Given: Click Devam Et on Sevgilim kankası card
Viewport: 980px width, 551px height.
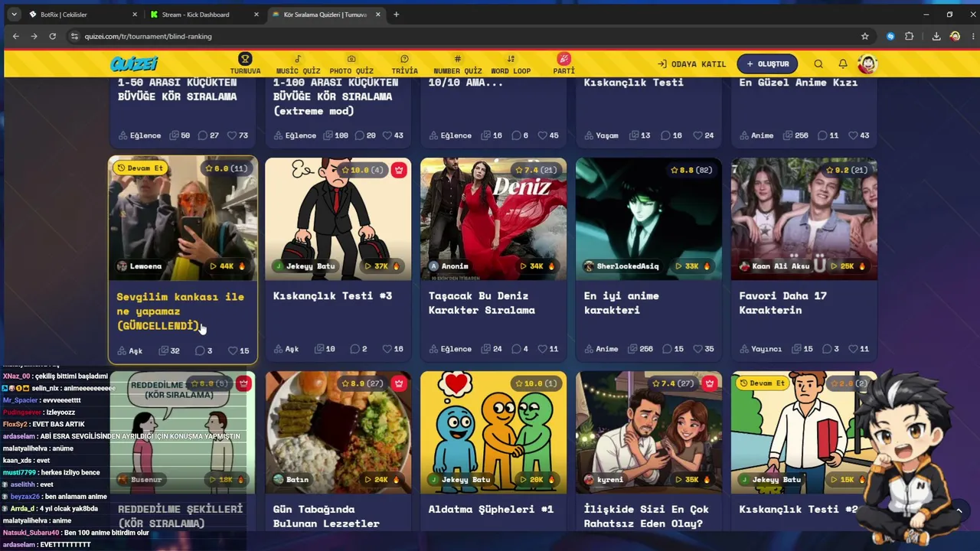Looking at the screenshot, I should point(139,168).
